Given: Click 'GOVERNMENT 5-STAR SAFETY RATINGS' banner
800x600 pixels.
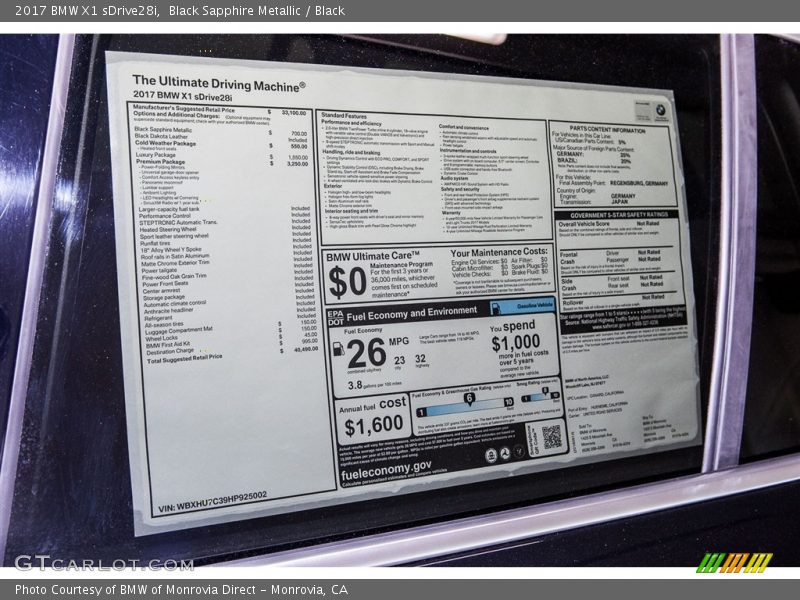Looking at the screenshot, I should [617, 215].
